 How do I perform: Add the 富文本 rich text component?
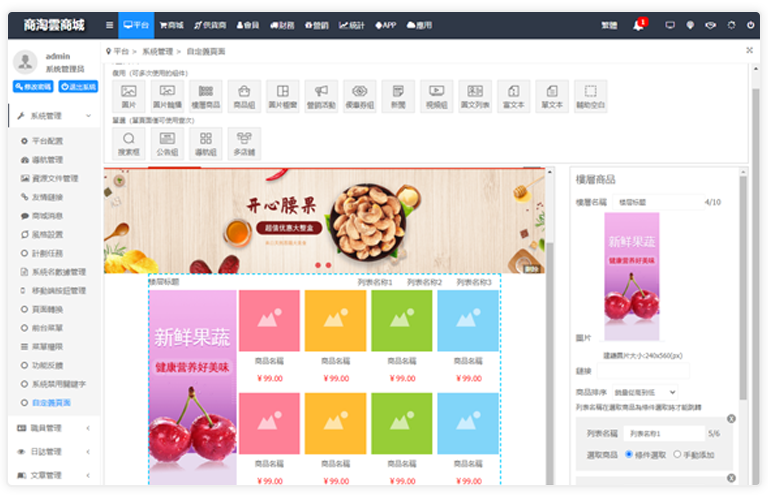tap(514, 96)
